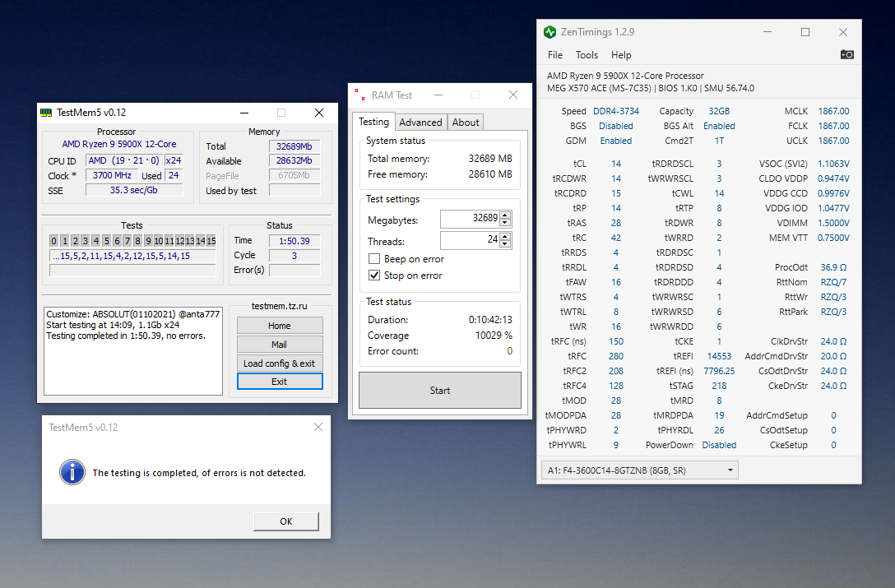This screenshot has width=895, height=588.
Task: Click the TestMem5 Mail button
Action: (280, 345)
